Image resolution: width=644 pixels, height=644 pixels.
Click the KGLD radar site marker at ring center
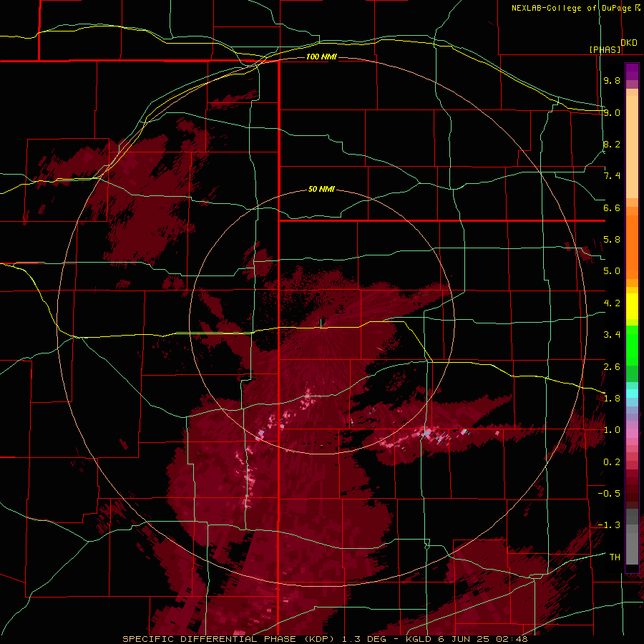(321, 323)
